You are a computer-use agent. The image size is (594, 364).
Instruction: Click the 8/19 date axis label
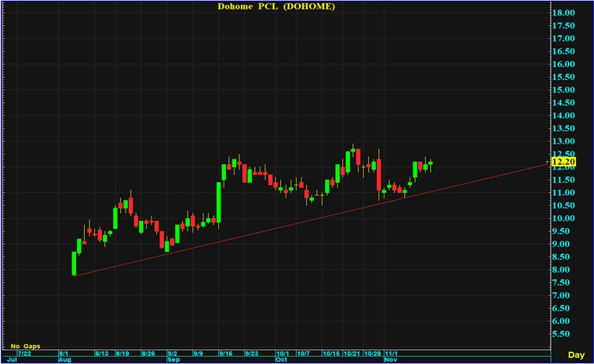[x=122, y=353]
